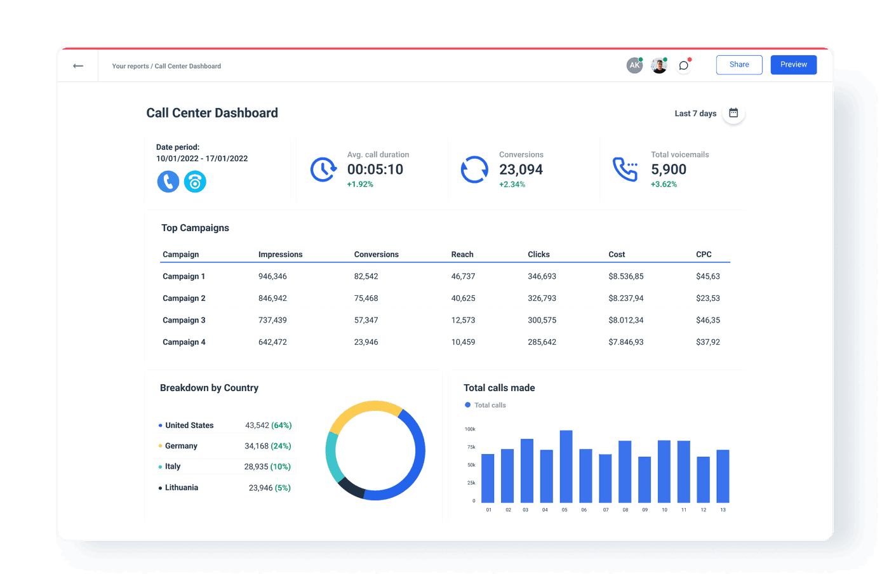The height and width of the screenshot is (588, 889).
Task: Click the back arrow in the header
Action: (x=77, y=65)
